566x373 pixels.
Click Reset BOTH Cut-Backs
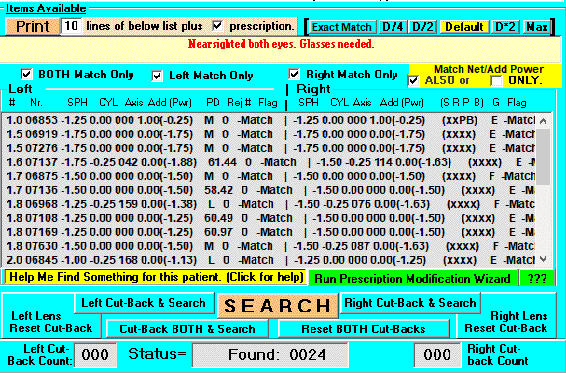(x=363, y=329)
